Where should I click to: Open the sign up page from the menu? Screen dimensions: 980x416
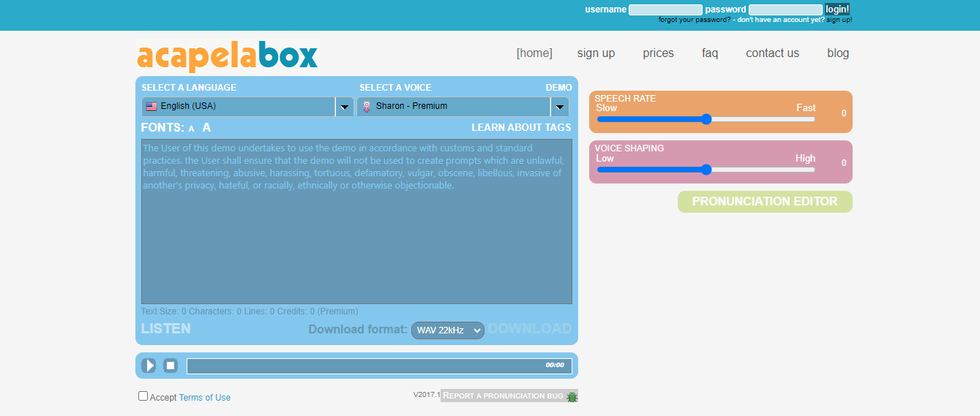point(596,53)
